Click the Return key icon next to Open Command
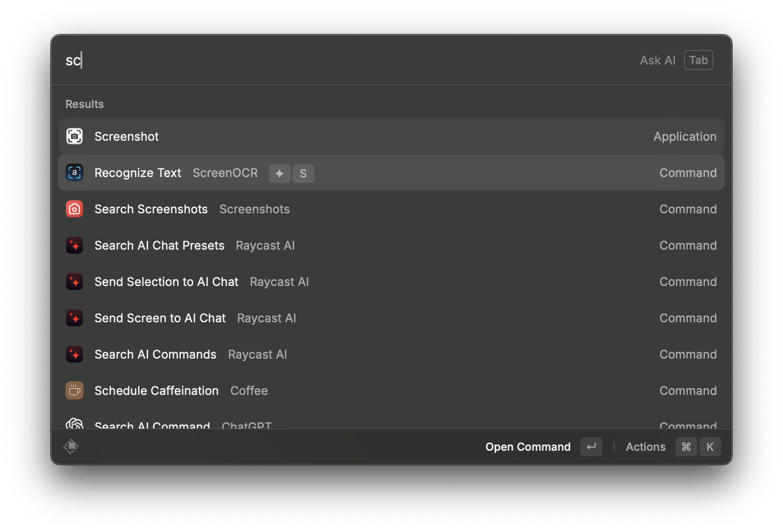The image size is (783, 532). [x=591, y=447]
